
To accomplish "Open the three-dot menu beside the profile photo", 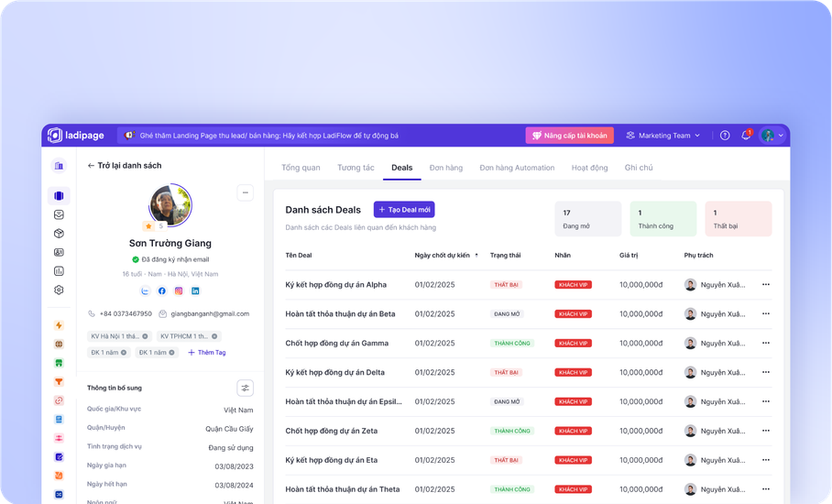I will 246,192.
